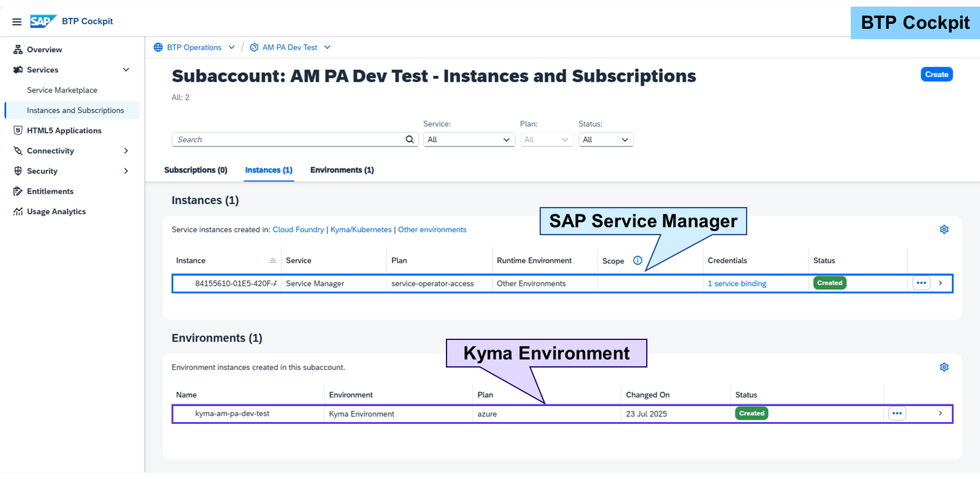
Task: Click the Runtime Environment column header
Action: click(x=534, y=260)
